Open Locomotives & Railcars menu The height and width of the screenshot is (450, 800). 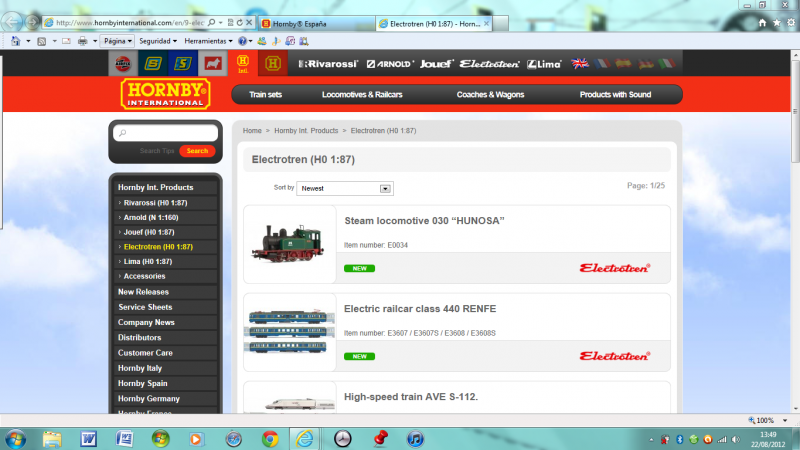click(362, 94)
